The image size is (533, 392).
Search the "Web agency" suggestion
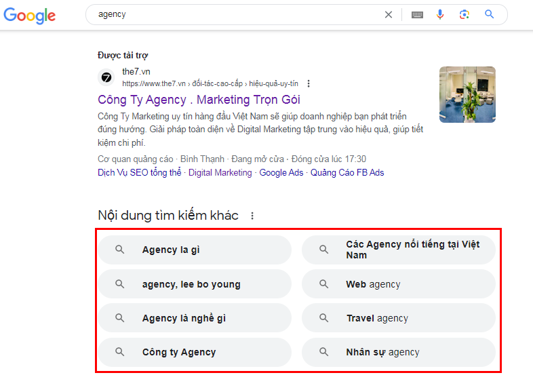point(398,284)
